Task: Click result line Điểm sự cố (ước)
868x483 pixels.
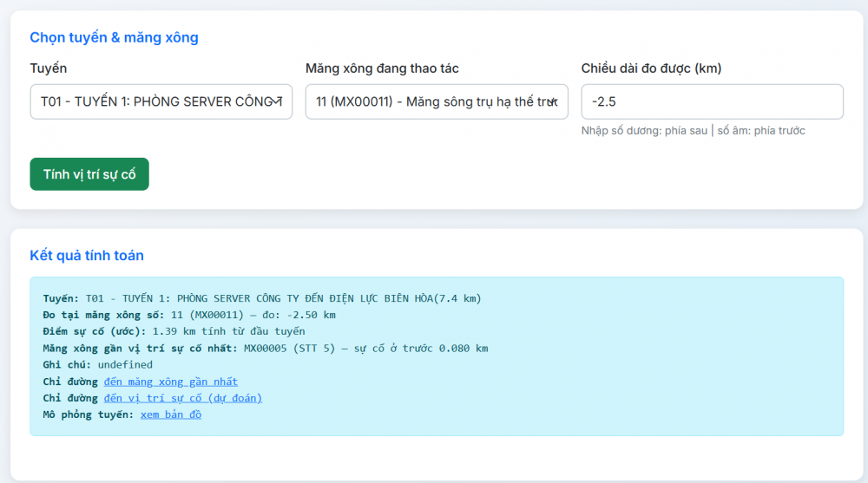Action: tap(174, 331)
